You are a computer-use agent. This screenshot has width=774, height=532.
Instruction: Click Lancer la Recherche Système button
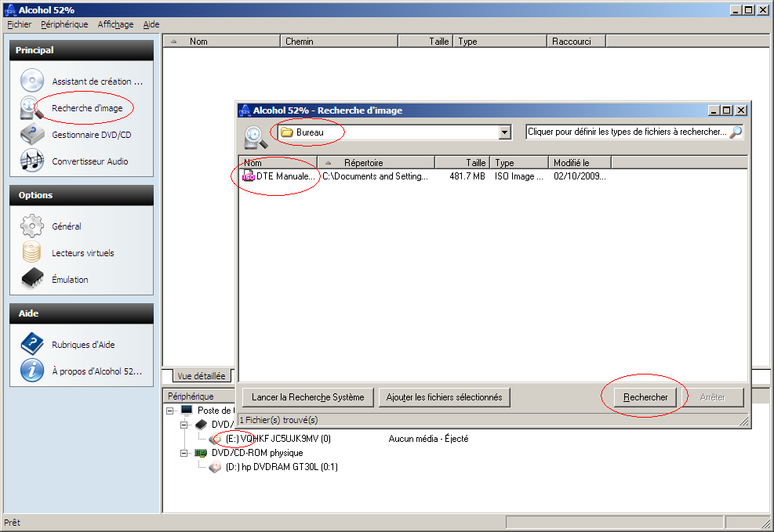308,397
